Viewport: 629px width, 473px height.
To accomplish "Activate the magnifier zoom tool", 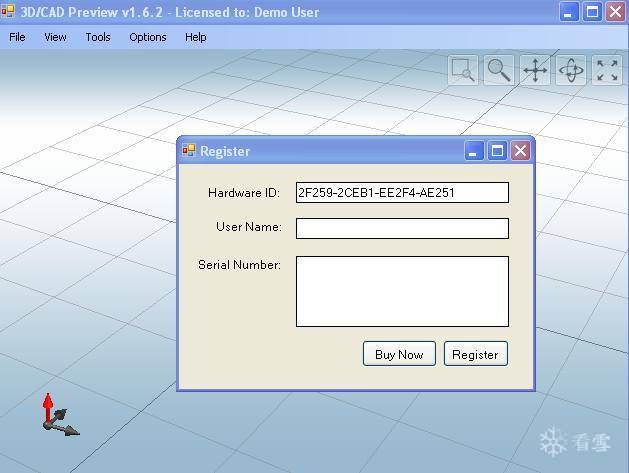I will (499, 70).
